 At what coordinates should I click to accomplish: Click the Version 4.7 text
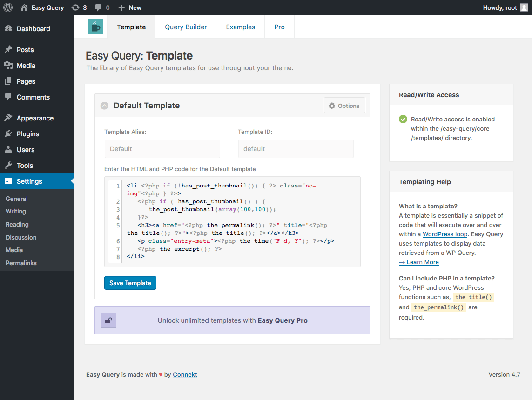tap(504, 374)
